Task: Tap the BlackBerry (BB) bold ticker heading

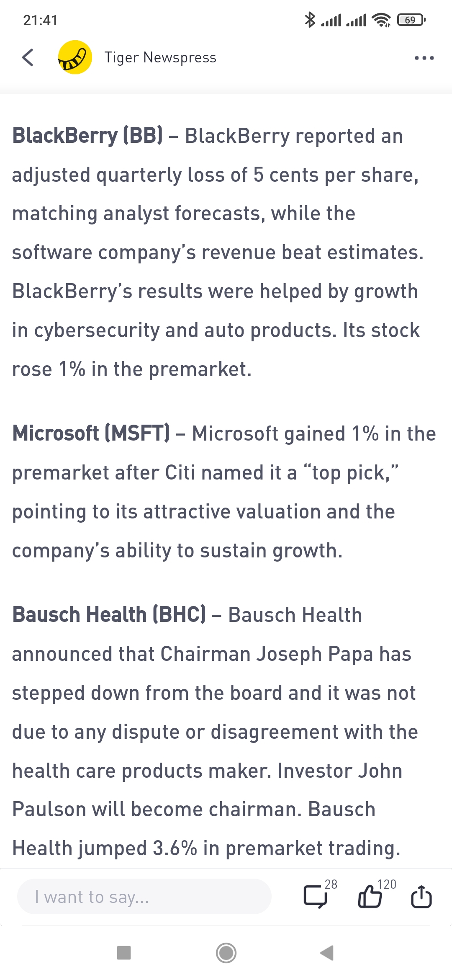Action: point(87,136)
